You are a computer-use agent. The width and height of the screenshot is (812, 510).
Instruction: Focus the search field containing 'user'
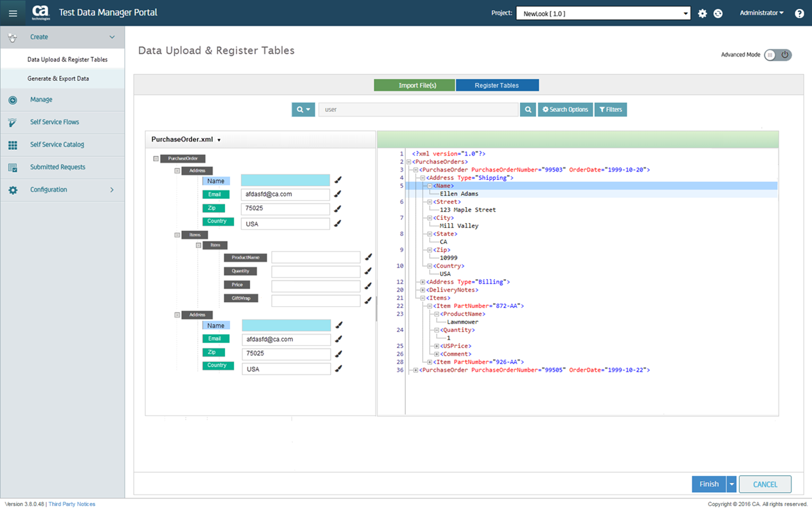coord(419,109)
